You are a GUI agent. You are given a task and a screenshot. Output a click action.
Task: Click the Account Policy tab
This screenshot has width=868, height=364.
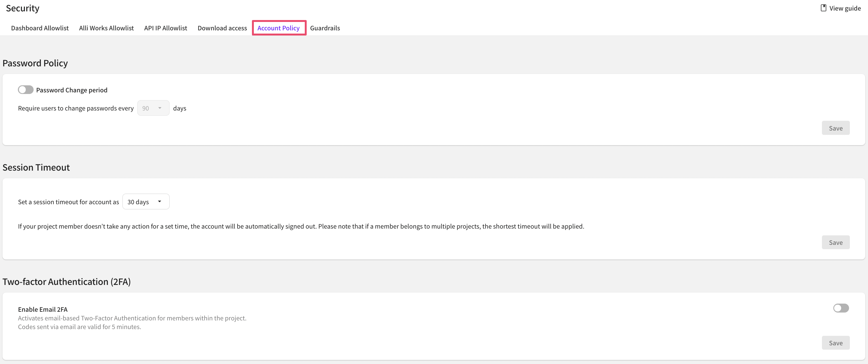pos(278,28)
